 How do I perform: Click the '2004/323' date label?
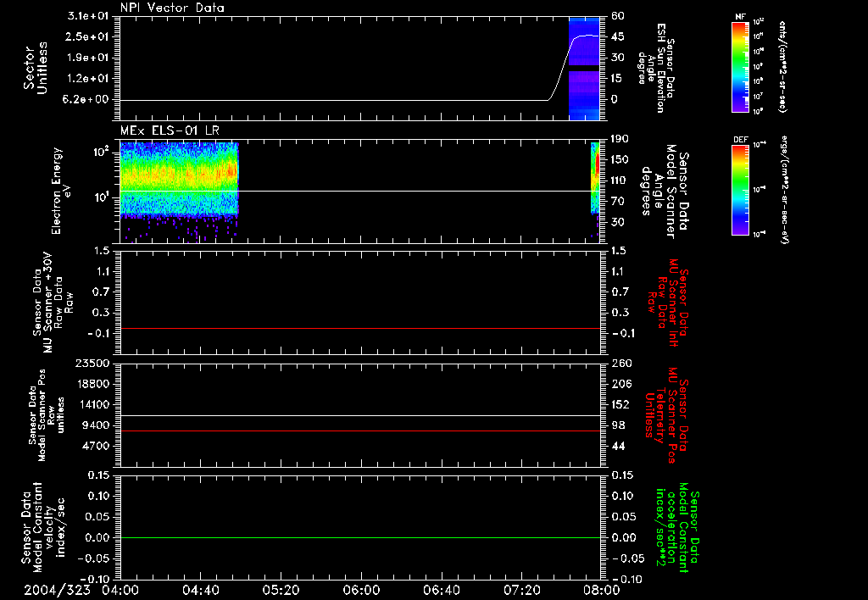[57, 590]
